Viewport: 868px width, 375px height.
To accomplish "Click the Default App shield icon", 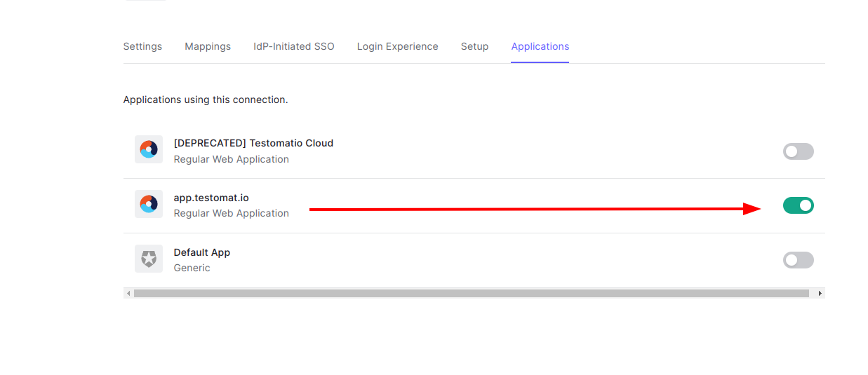I will [149, 259].
